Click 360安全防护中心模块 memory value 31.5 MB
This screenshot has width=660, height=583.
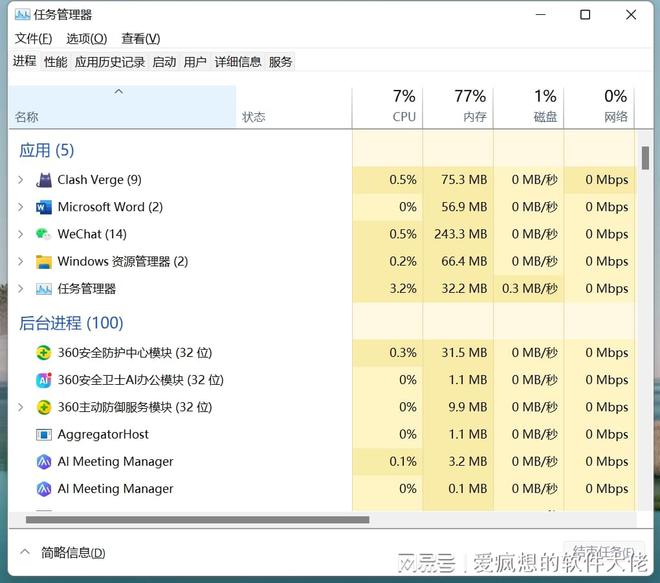tap(464, 353)
